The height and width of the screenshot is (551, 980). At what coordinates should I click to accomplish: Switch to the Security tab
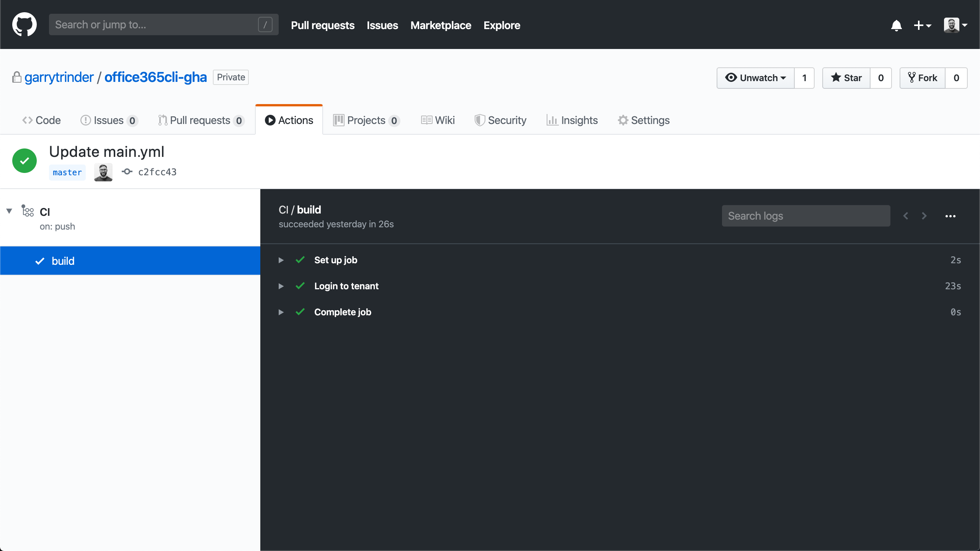coord(500,120)
